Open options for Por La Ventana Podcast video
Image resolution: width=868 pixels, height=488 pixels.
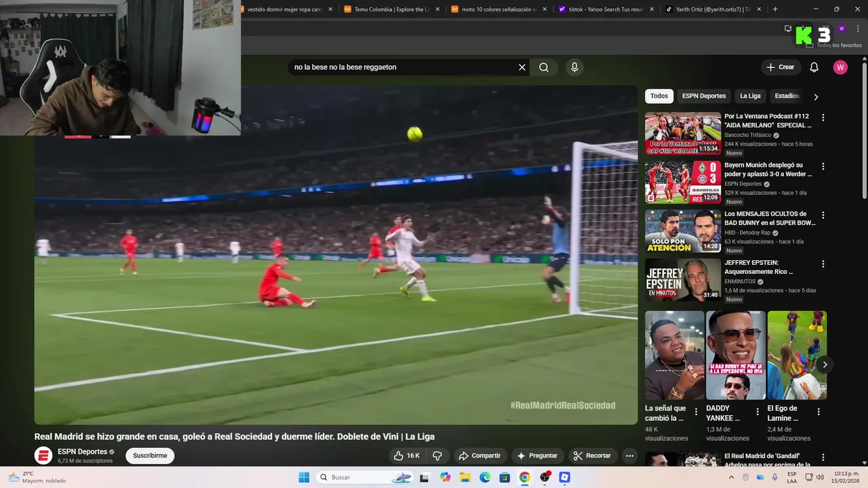pos(823,117)
